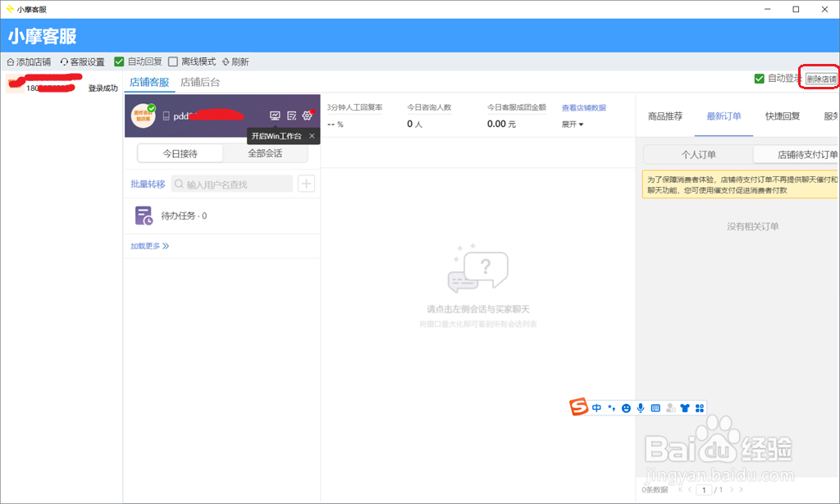Image resolution: width=840 pixels, height=504 pixels.
Task: Open the 待办任务 task icon
Action: [144, 216]
